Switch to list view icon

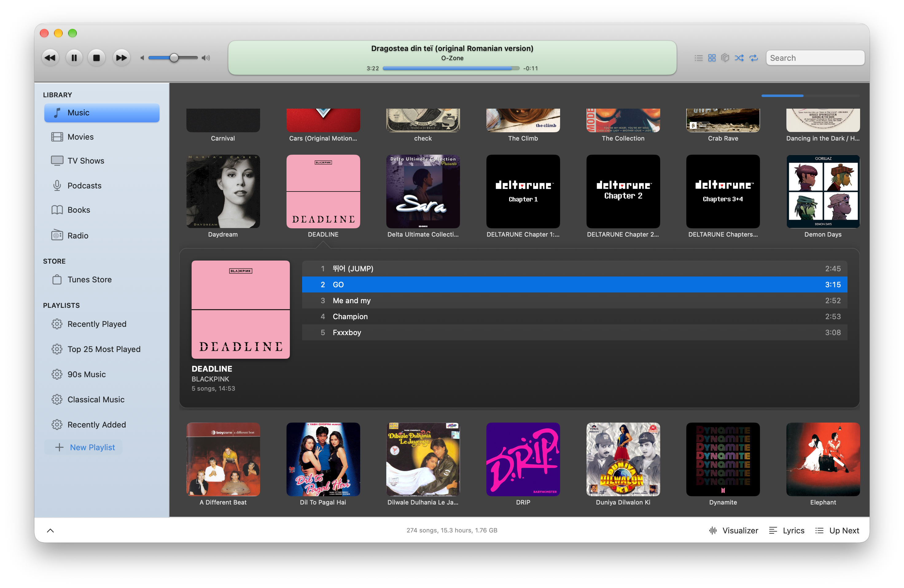coord(699,58)
